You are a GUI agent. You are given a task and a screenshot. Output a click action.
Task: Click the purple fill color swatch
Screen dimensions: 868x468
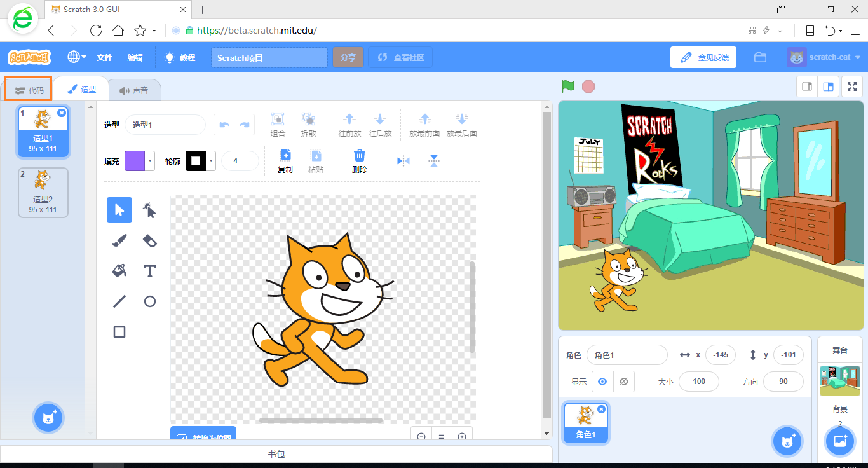click(135, 161)
